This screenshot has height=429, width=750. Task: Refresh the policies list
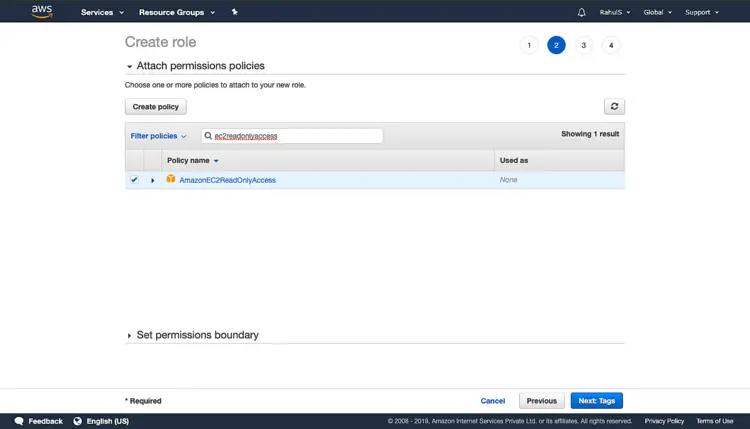point(614,106)
